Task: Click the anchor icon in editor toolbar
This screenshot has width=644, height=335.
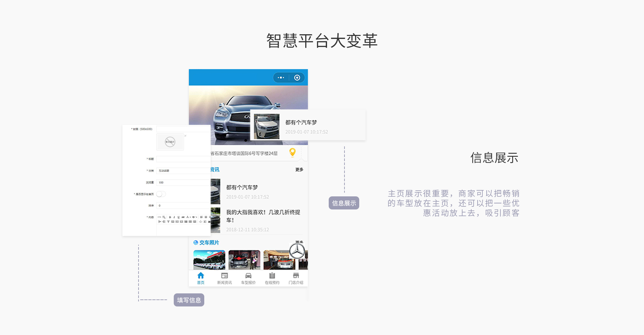Action: (201, 222)
